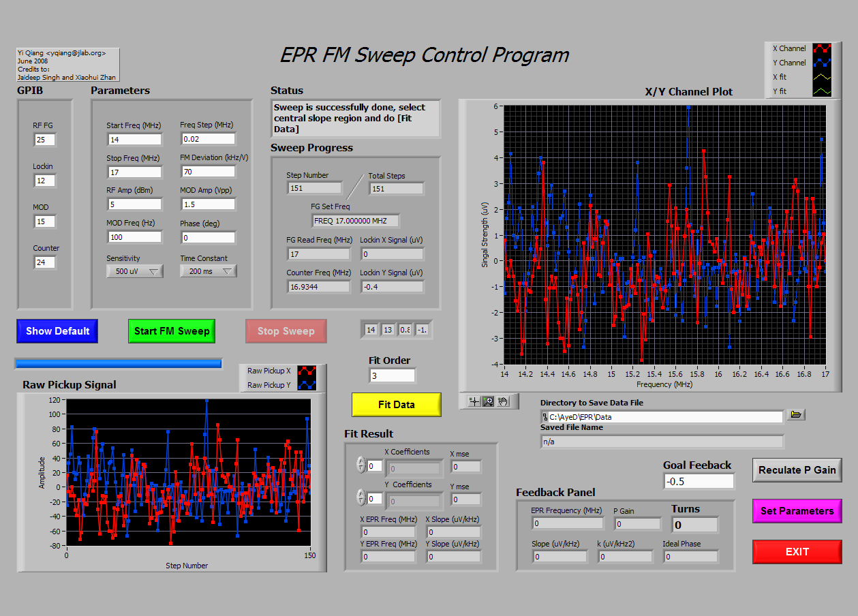This screenshot has height=616, width=858.
Task: Click the Show Default button
Action: tap(58, 331)
